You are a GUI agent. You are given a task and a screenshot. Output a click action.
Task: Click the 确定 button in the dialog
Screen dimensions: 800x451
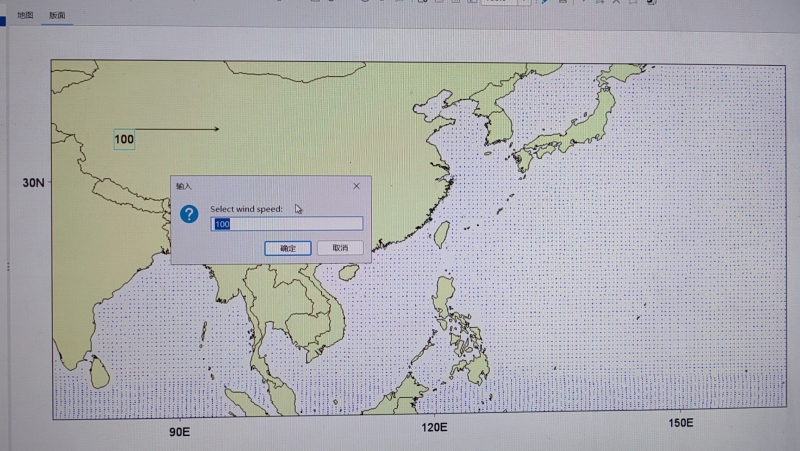pyautogui.click(x=288, y=248)
